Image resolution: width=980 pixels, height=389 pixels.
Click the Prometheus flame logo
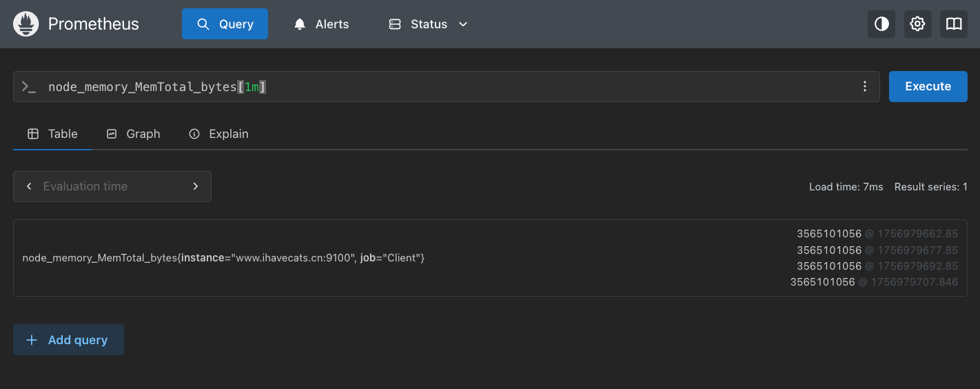[26, 24]
